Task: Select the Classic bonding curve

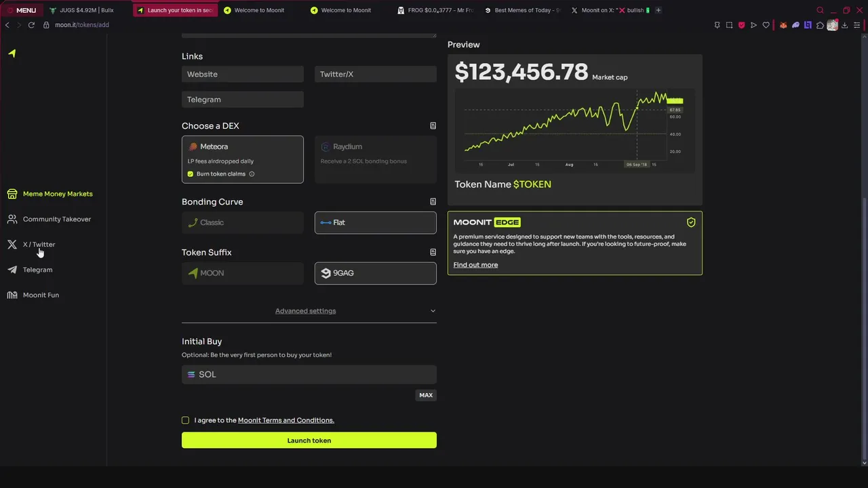Action: point(243,222)
